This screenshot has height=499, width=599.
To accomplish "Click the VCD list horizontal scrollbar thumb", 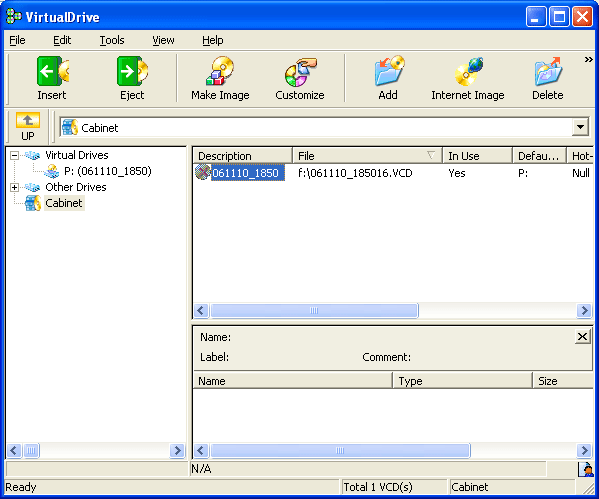I will (314, 310).
